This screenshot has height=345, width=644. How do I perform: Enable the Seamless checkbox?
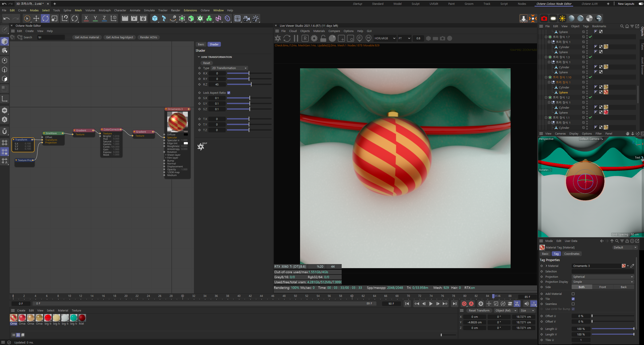[x=573, y=304]
